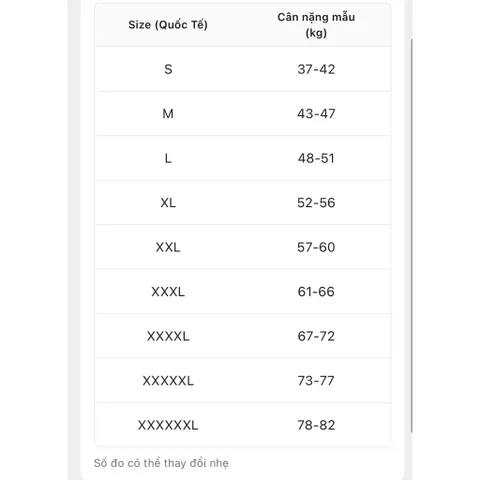Viewport: 480px width, 480px height.
Task: Click the Size (Quốc Tế) column header
Action: pos(168,25)
